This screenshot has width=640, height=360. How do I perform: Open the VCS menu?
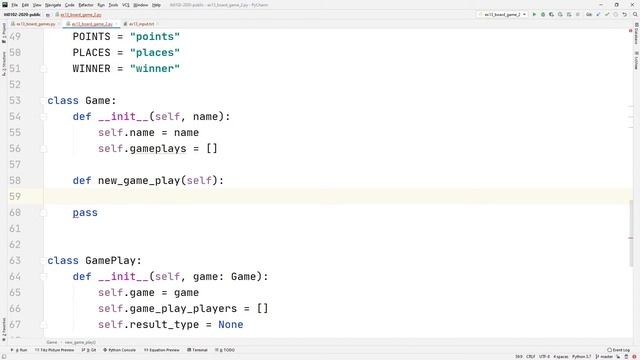click(126, 5)
